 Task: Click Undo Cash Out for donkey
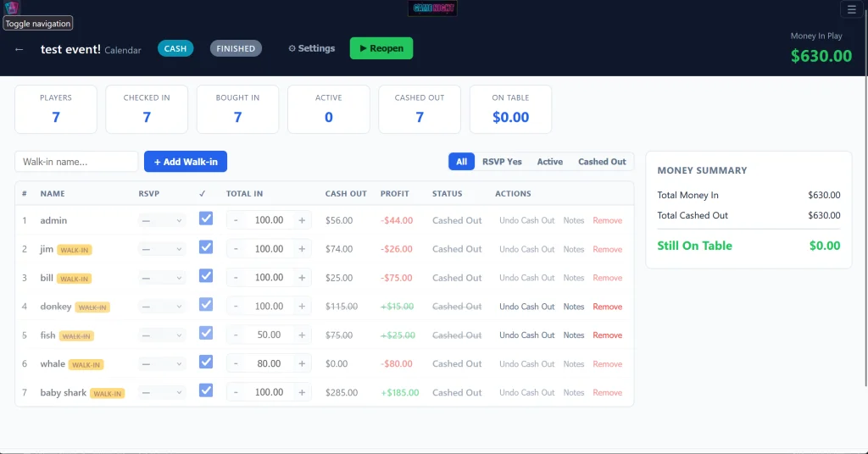click(x=526, y=307)
